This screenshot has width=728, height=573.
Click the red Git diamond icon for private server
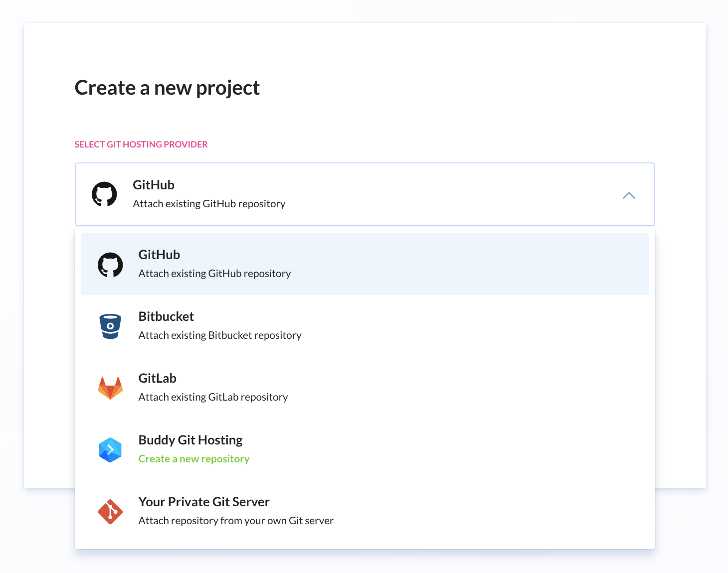pos(110,512)
